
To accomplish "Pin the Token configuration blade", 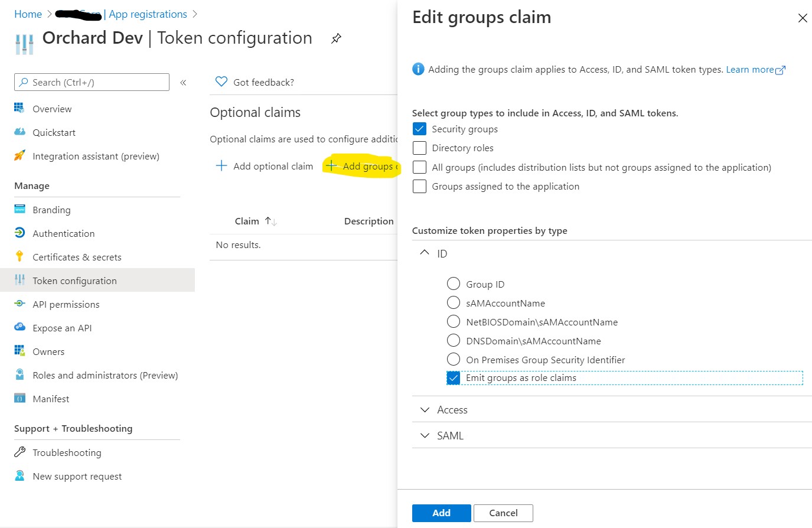I will (336, 39).
